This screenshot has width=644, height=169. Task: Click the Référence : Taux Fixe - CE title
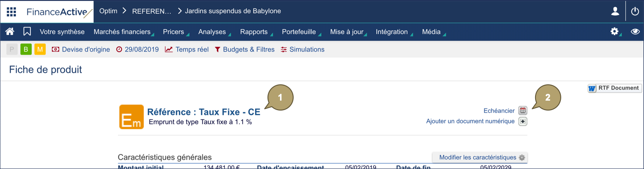coord(204,112)
